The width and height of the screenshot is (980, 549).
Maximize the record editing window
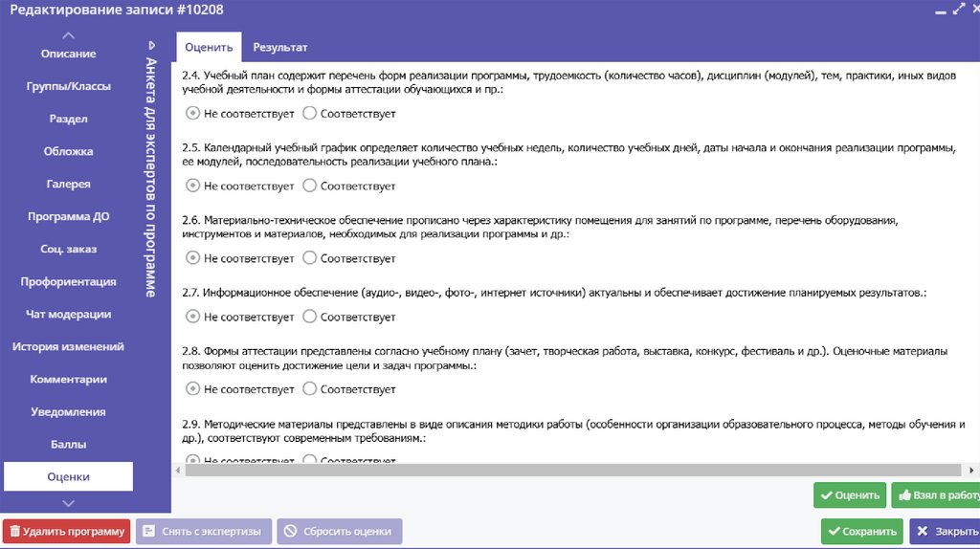[x=959, y=9]
